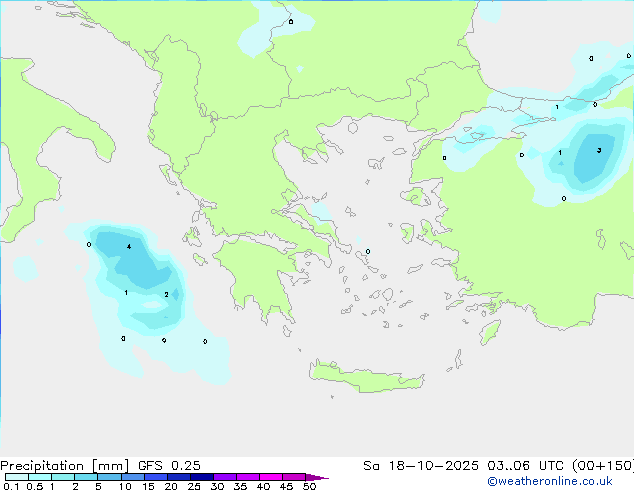Image resolution: width=634 pixels, height=490 pixels.
Task: Click the legend tick label 50
Action: (x=309, y=486)
